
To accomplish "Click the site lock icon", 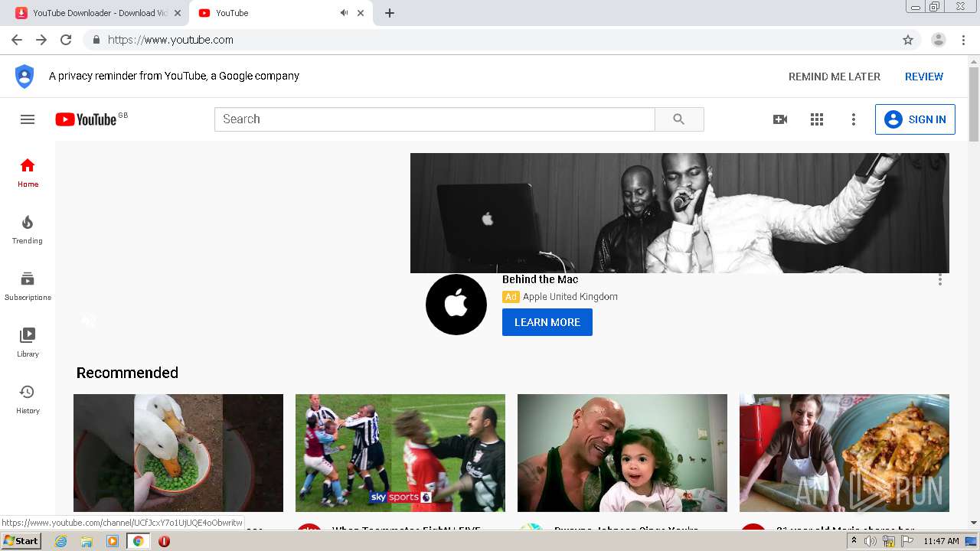I will tap(96, 40).
